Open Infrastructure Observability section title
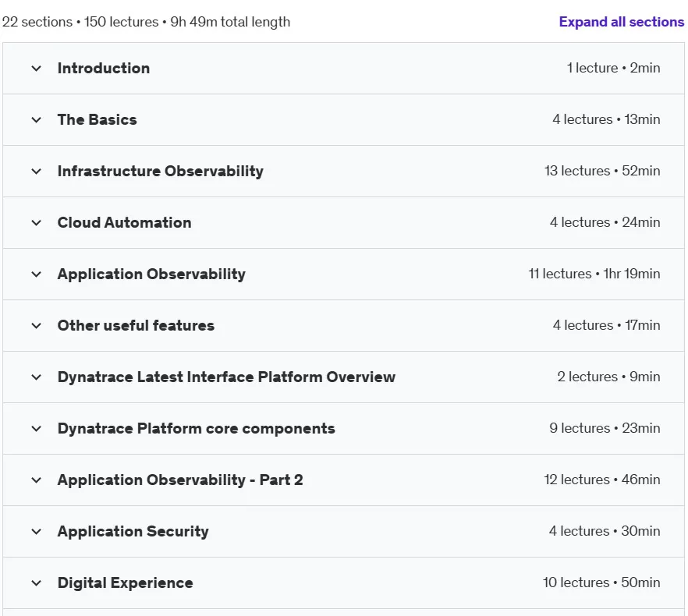Viewport: 688px width, 616px height. [161, 171]
